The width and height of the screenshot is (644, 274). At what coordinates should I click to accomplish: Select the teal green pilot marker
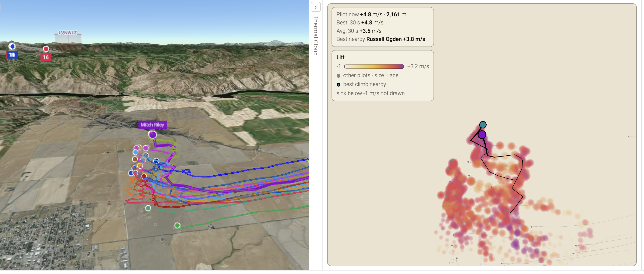pyautogui.click(x=148, y=208)
